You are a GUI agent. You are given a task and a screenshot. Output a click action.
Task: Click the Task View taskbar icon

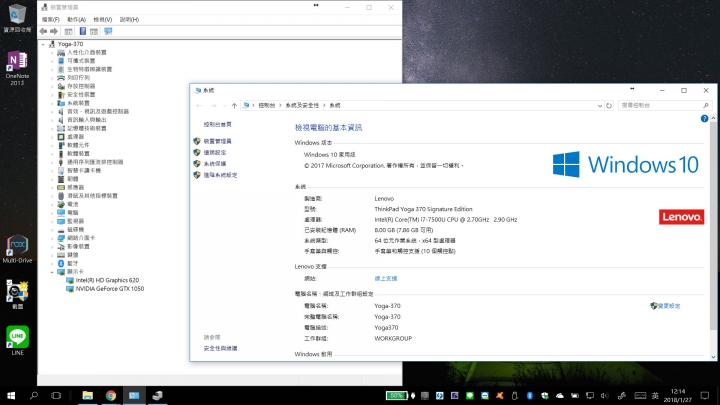56,395
